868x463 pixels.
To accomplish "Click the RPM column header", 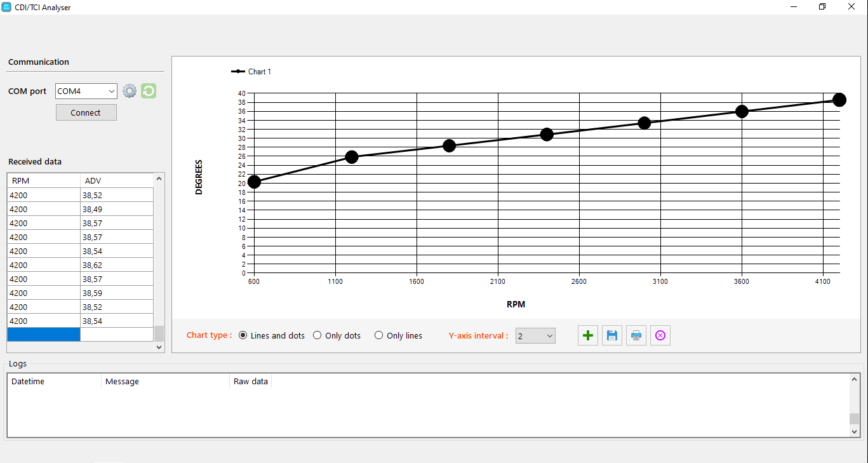I will point(43,180).
